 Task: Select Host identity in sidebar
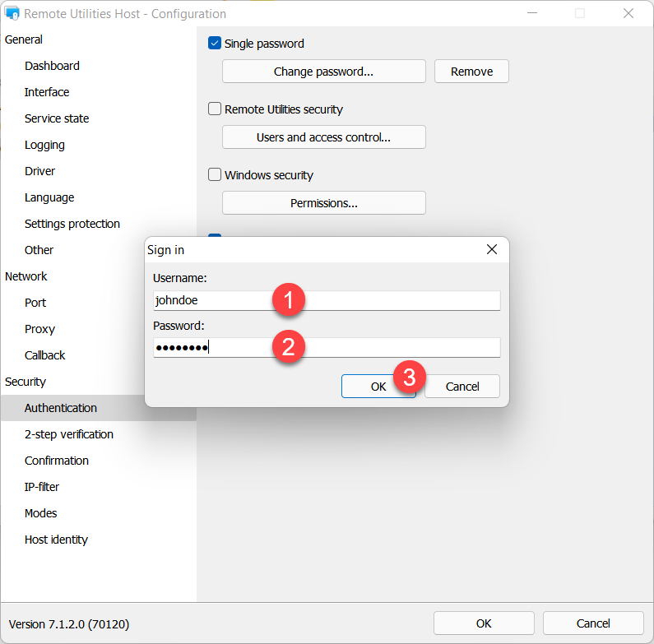coord(56,540)
